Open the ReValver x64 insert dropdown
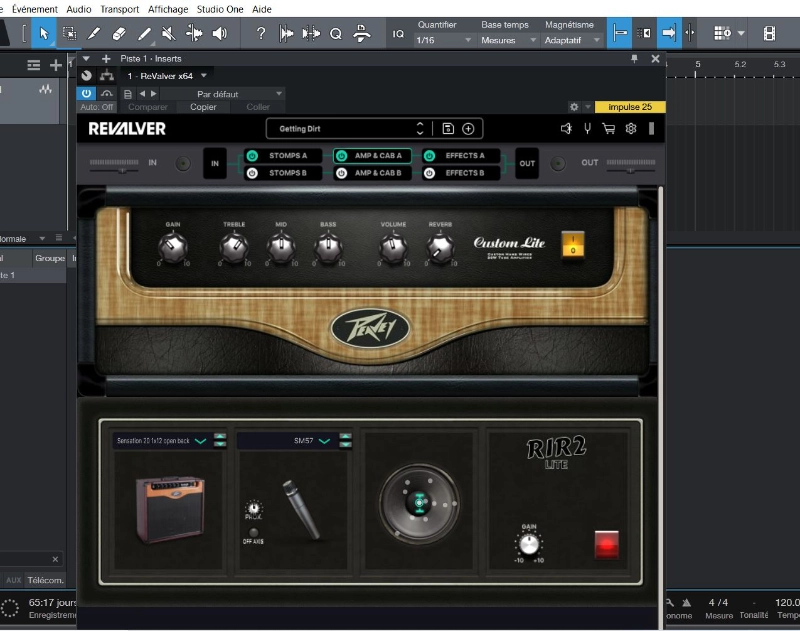Viewport: 800px width, 631px height. click(167, 75)
